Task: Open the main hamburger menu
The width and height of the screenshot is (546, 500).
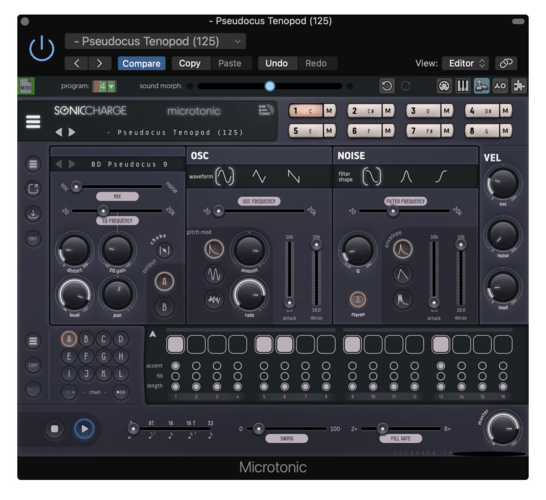Action: coord(33,122)
